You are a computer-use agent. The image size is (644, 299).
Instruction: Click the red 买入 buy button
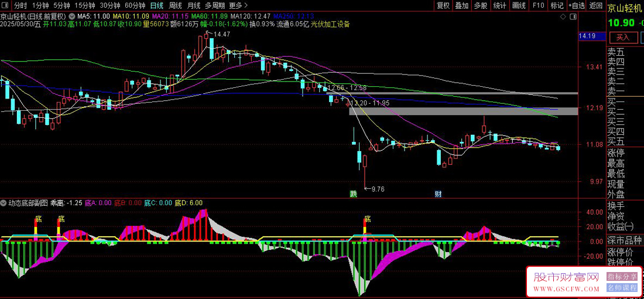tap(623, 38)
